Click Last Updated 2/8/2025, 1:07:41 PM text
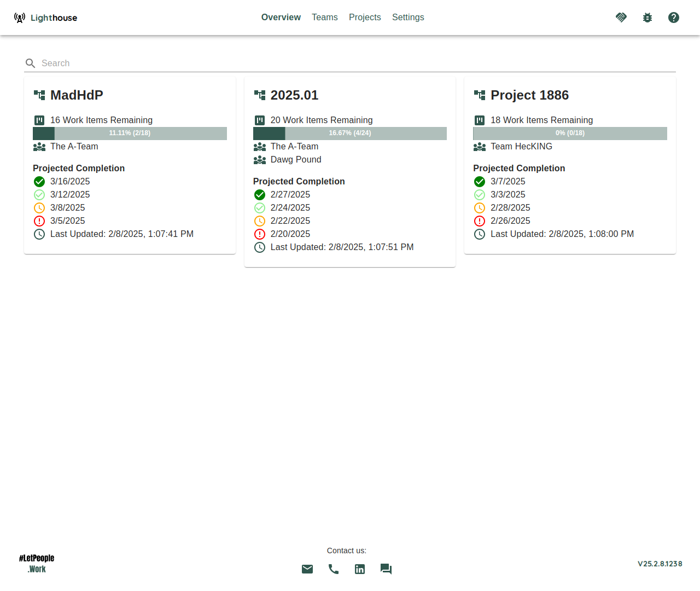This screenshot has height=591, width=700. coord(122,234)
